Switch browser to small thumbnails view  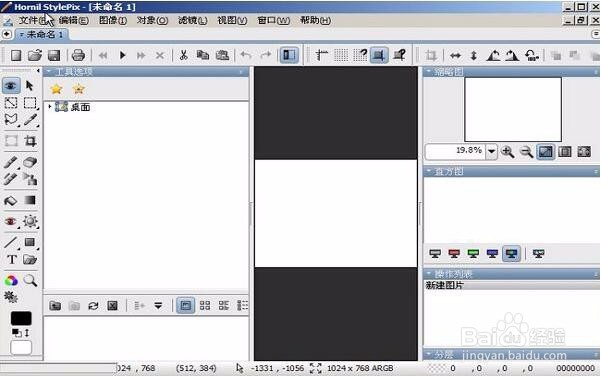pos(205,306)
